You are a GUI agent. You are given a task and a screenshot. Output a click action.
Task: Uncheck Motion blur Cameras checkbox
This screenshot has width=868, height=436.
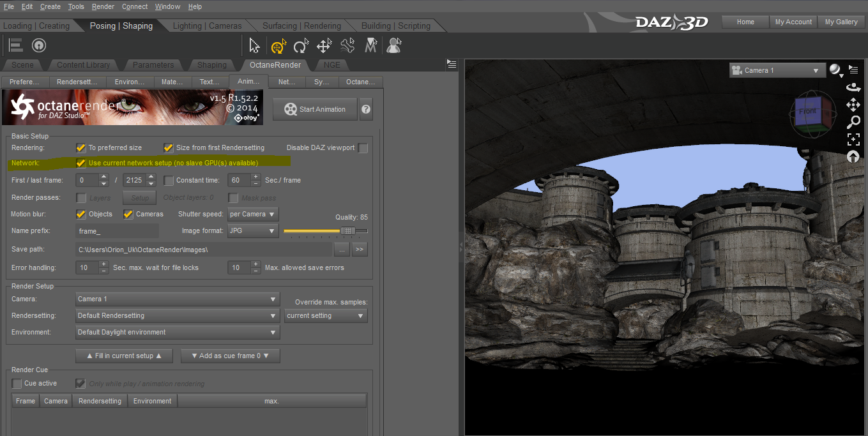pyautogui.click(x=128, y=214)
